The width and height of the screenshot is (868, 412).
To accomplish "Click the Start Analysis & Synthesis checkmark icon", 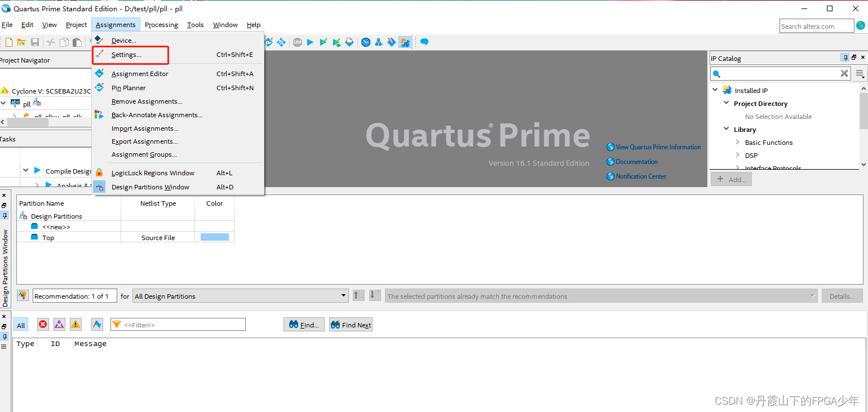I will (x=324, y=42).
